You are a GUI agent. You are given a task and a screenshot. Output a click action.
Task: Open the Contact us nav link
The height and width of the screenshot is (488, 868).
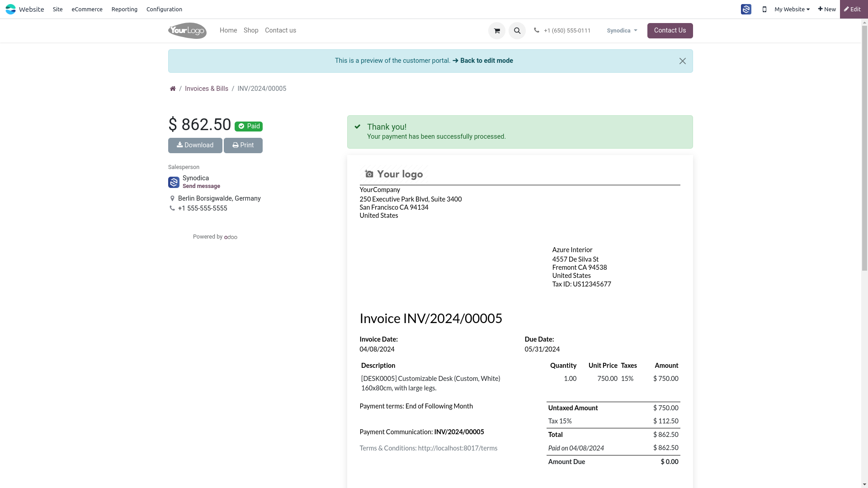point(280,30)
